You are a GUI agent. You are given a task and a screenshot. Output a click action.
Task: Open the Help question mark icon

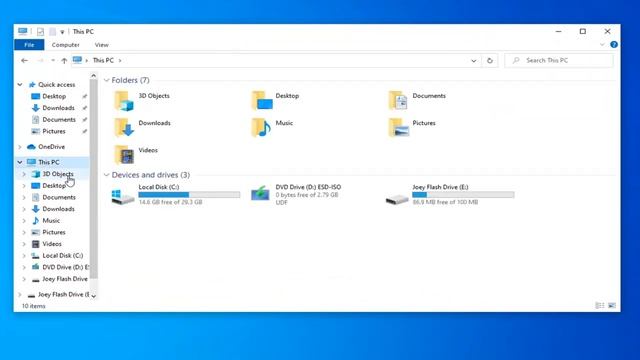pyautogui.click(x=613, y=44)
